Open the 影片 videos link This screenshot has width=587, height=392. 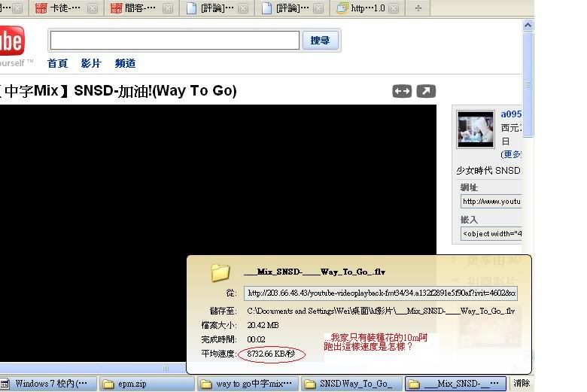click(91, 64)
